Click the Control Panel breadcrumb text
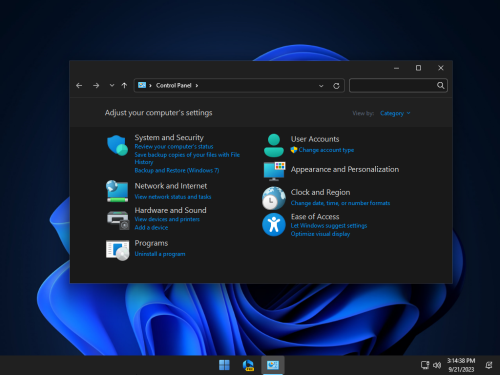Image resolution: width=500 pixels, height=375 pixels. 174,86
